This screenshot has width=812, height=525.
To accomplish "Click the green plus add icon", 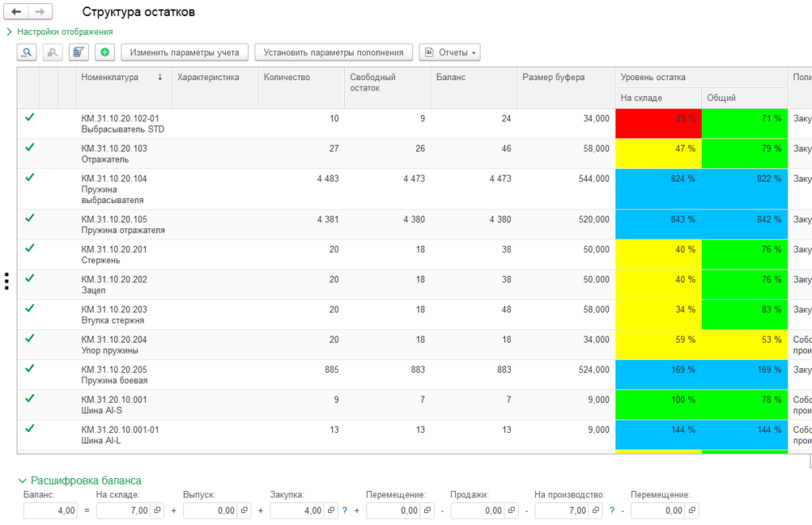I will pos(105,52).
